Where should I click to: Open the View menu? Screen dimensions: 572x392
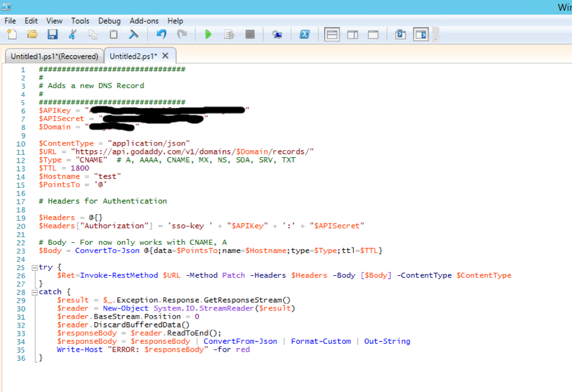coord(55,21)
